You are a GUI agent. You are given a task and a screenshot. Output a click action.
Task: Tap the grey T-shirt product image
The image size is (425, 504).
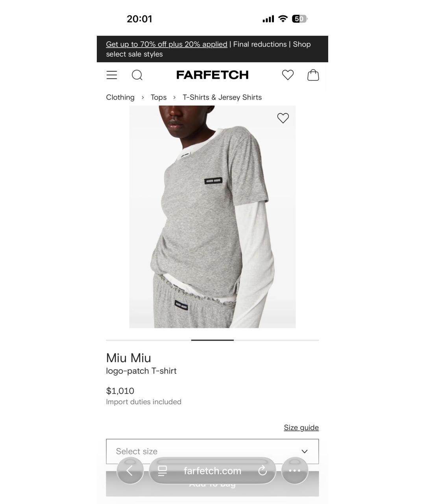(x=213, y=217)
